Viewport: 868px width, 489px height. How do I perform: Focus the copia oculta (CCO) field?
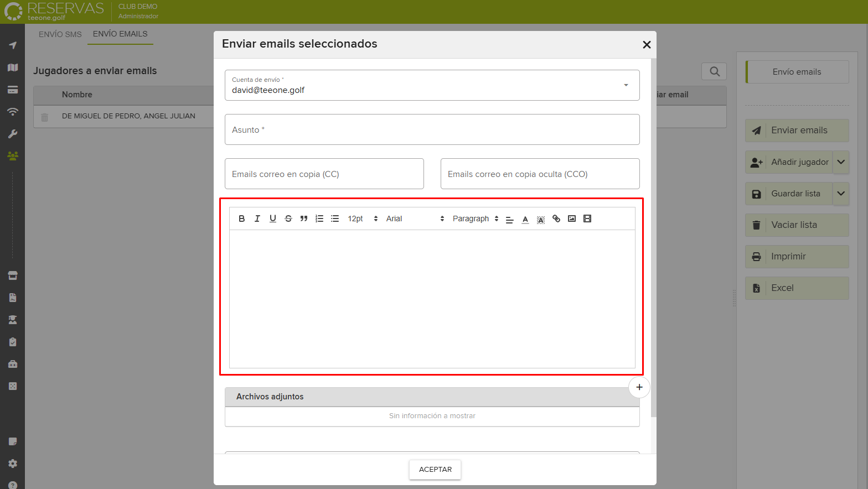coord(540,174)
